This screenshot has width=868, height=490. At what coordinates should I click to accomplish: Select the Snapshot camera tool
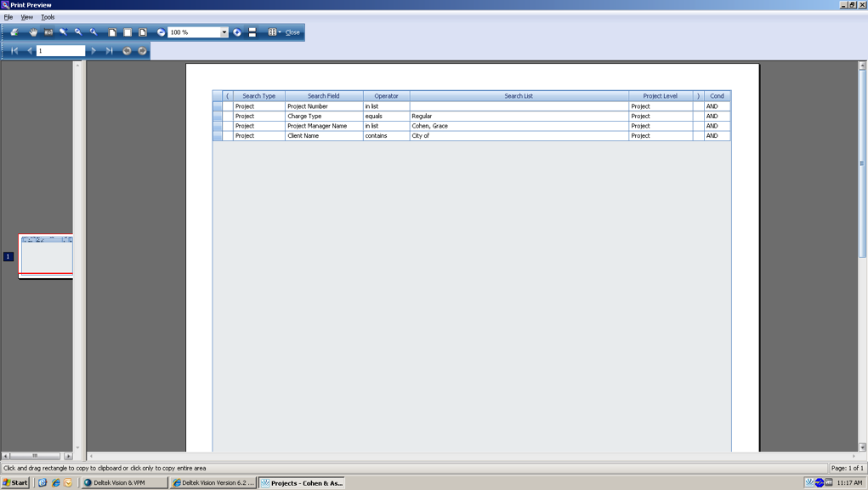(48, 32)
